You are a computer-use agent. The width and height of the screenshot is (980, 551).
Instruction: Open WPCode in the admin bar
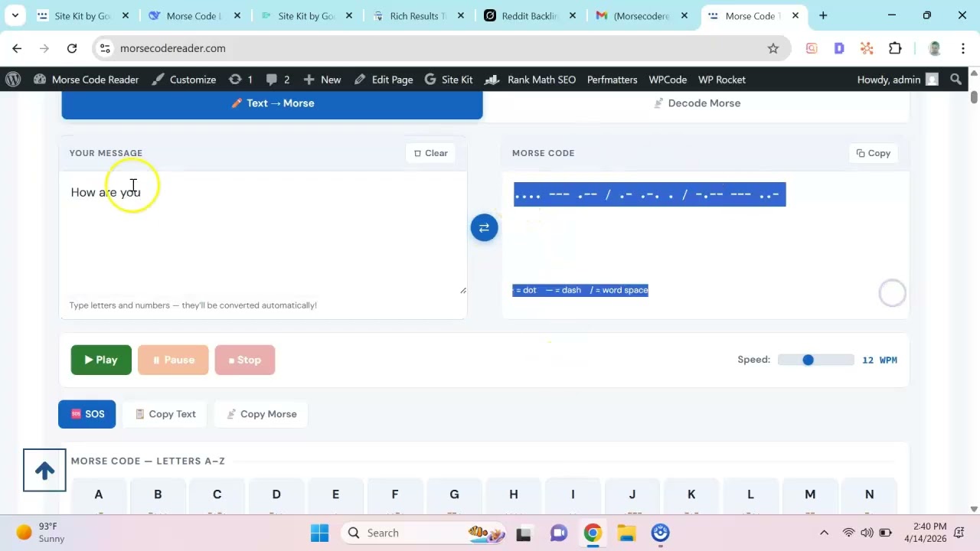668,80
